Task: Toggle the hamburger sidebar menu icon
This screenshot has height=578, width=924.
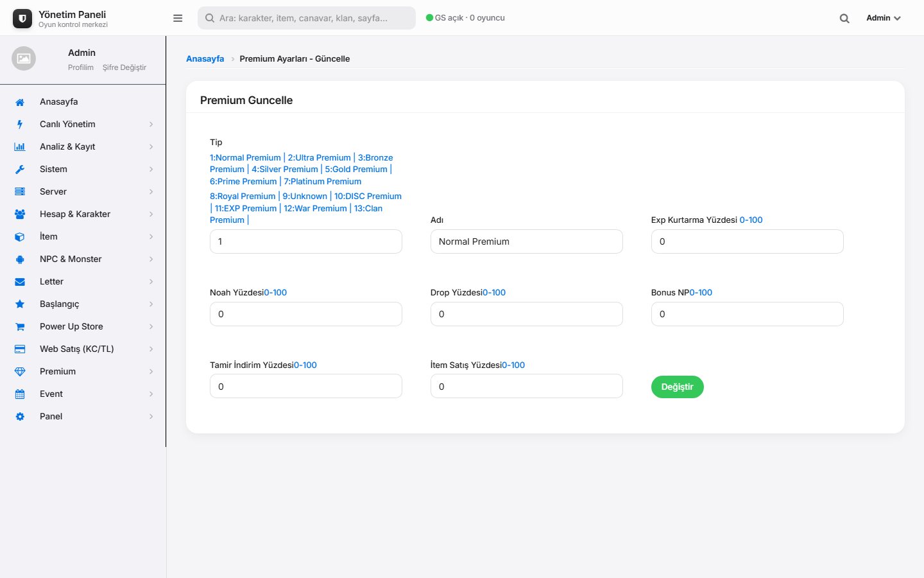Action: [178, 18]
